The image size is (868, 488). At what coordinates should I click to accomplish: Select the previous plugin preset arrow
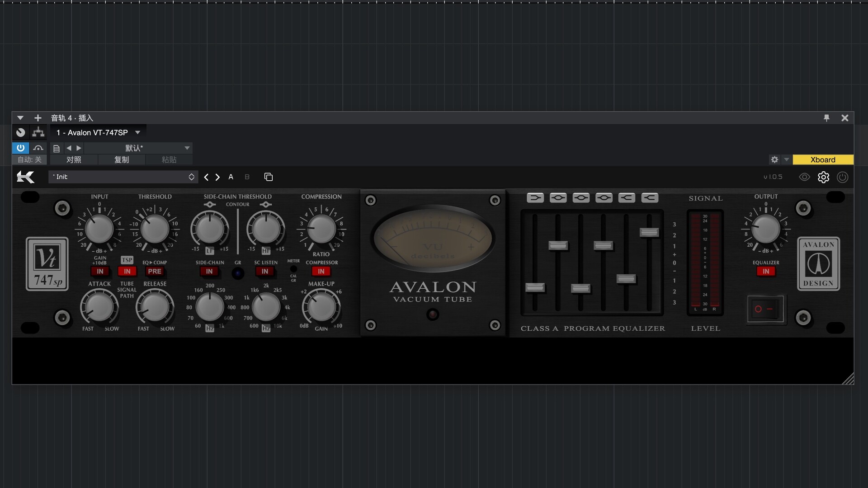point(206,177)
